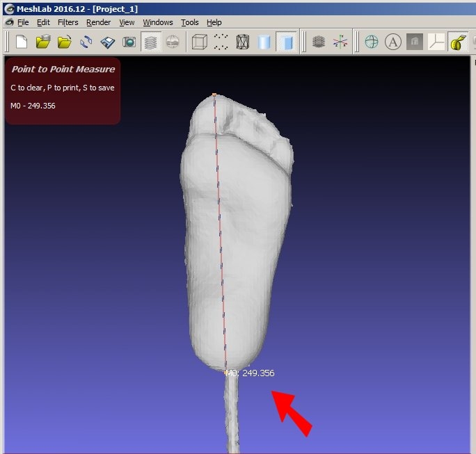
Task: Toggle Wireframe rendering mode
Action: click(x=243, y=42)
